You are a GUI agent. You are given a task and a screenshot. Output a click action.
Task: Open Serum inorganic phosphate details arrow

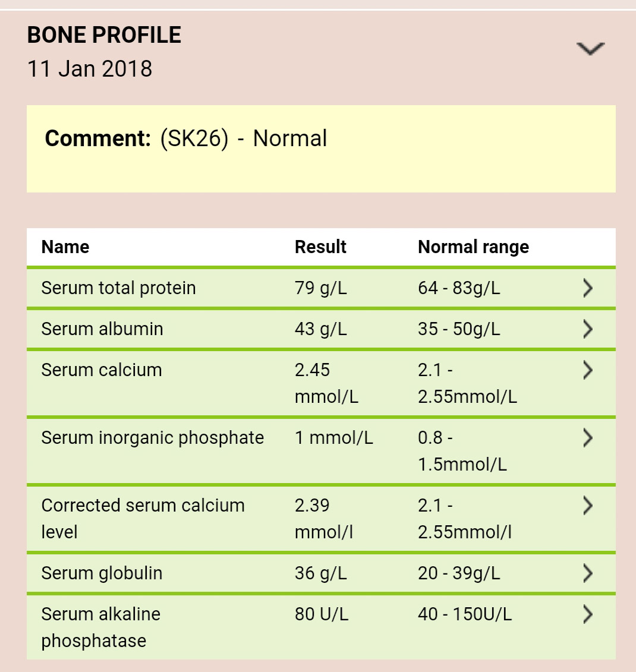[588, 438]
